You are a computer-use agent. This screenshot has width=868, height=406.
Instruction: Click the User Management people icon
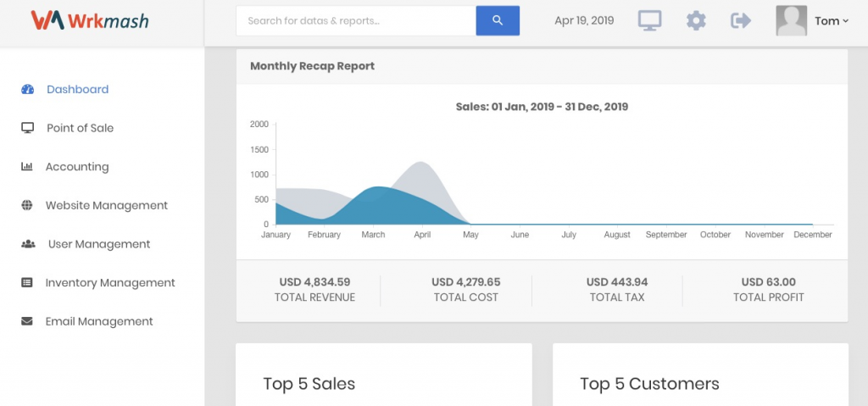(x=28, y=244)
